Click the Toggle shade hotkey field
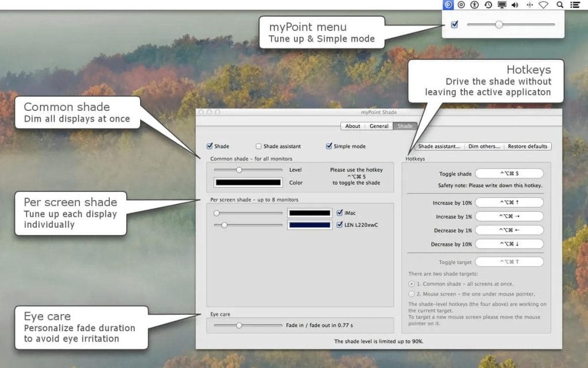Viewport: 588px width, 368px height. tap(509, 174)
